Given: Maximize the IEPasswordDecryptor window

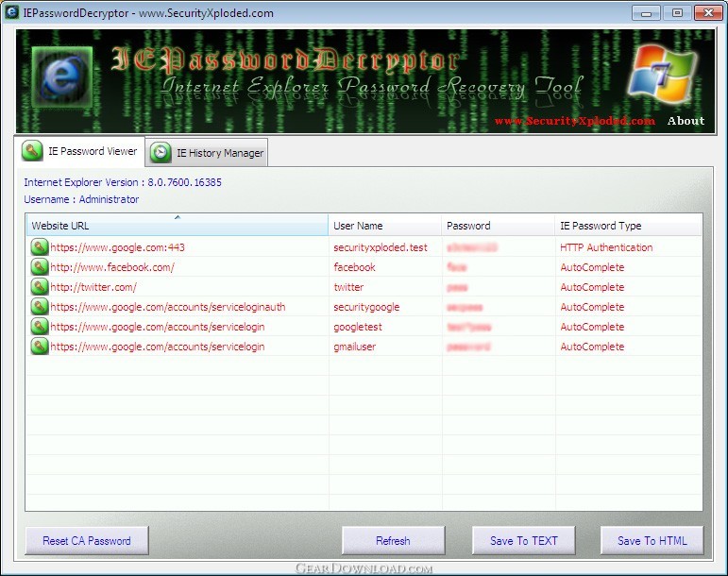Looking at the screenshot, I should [x=677, y=13].
